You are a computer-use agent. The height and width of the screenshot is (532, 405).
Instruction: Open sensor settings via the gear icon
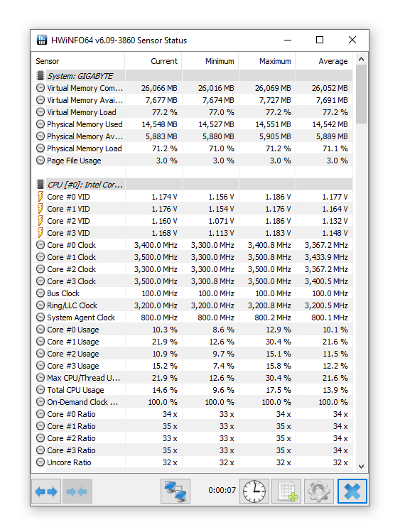click(x=319, y=492)
